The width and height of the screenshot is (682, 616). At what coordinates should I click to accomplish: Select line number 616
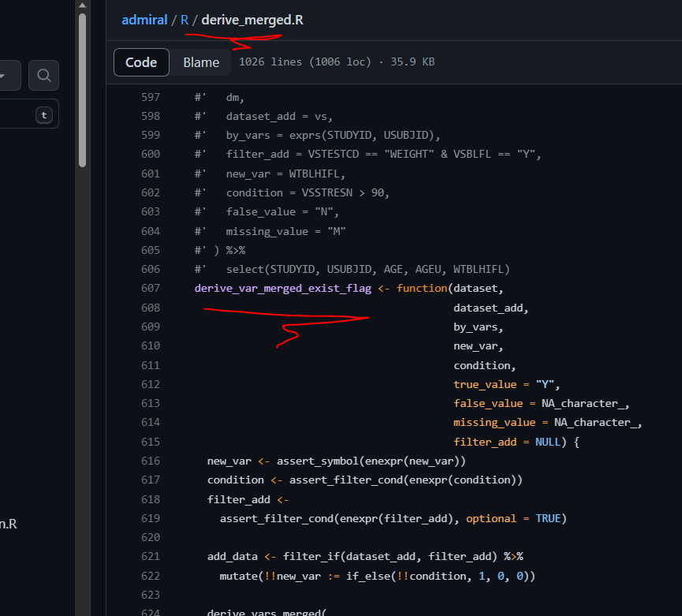pyautogui.click(x=150, y=461)
